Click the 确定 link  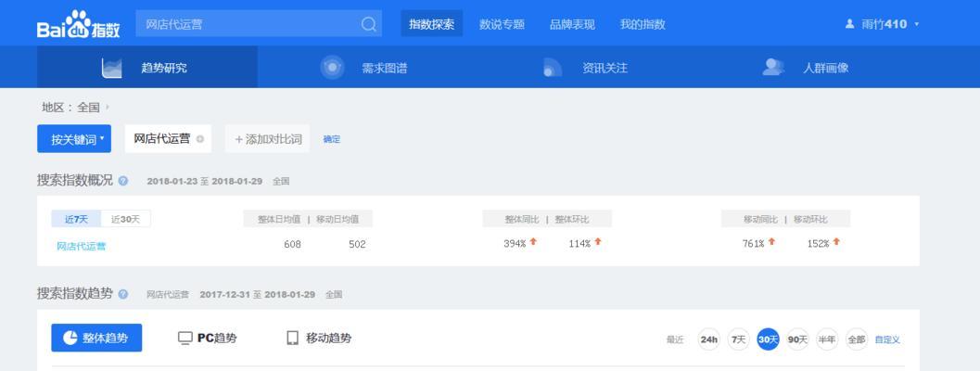click(x=332, y=139)
